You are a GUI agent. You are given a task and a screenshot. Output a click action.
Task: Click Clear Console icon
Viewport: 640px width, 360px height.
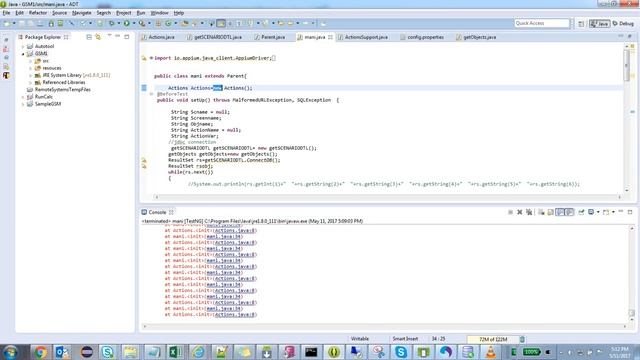(x=541, y=212)
